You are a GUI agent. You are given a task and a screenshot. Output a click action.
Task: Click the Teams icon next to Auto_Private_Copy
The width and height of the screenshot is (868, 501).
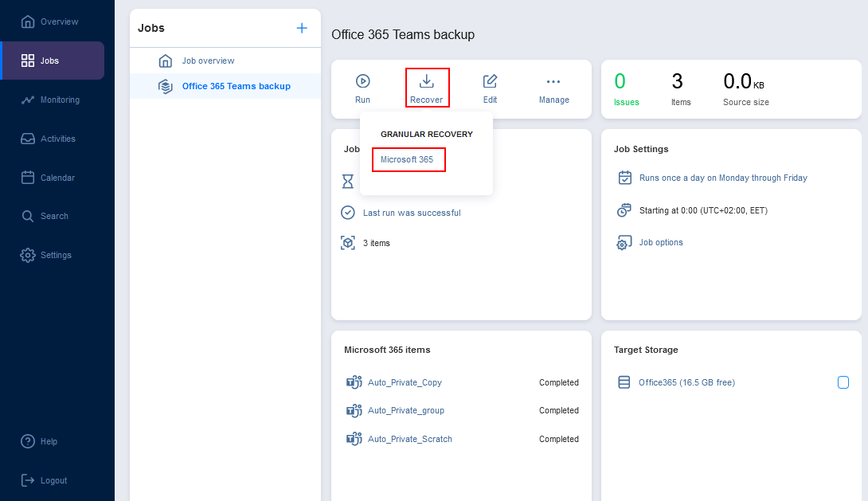coord(354,382)
